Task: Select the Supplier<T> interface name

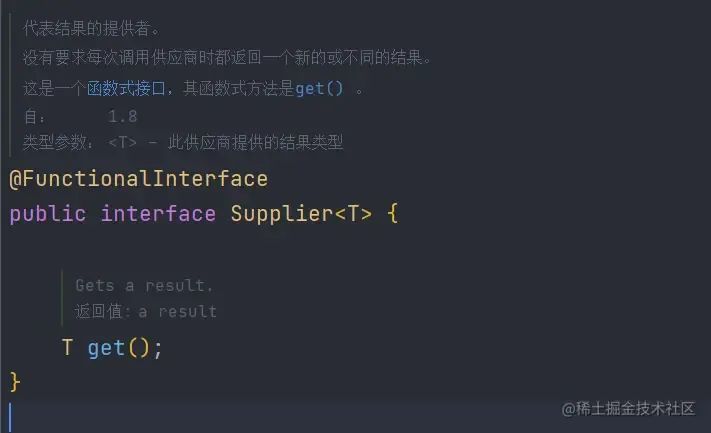Action: (x=301, y=214)
